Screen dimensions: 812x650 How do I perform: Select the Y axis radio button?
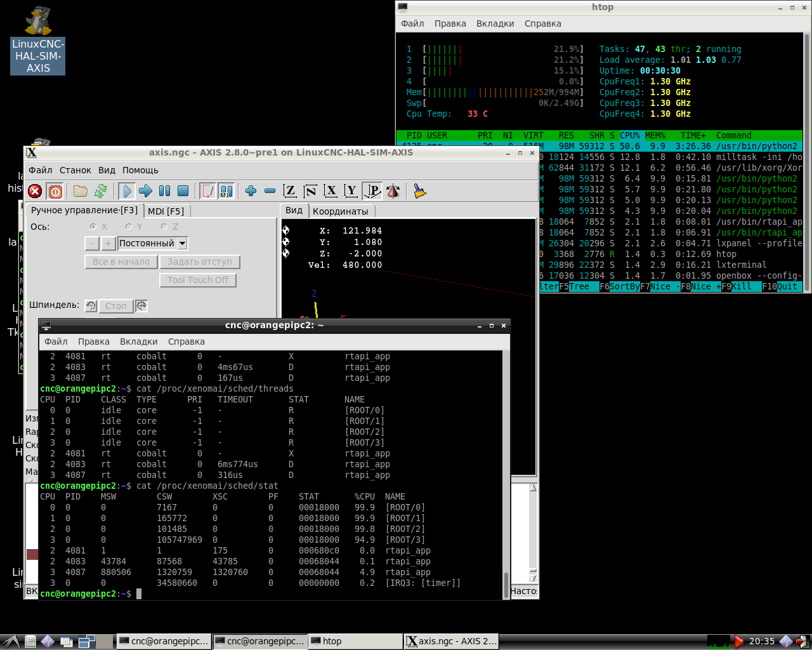coord(129,227)
